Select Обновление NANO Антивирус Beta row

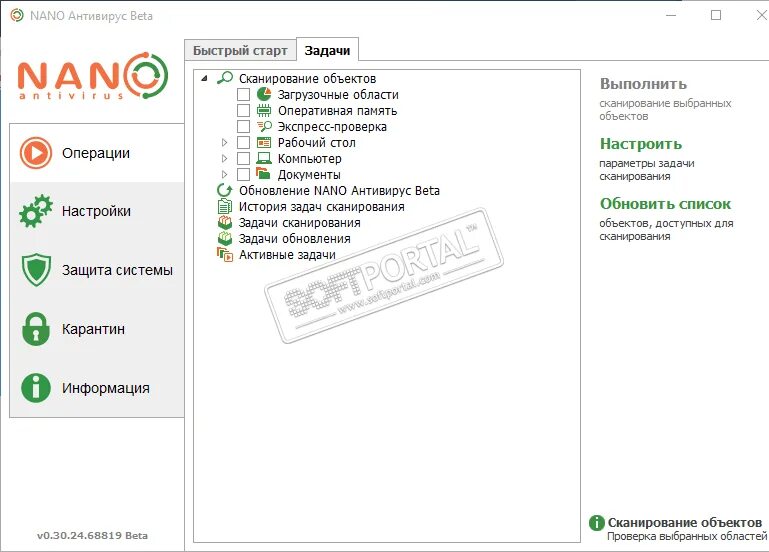point(339,191)
